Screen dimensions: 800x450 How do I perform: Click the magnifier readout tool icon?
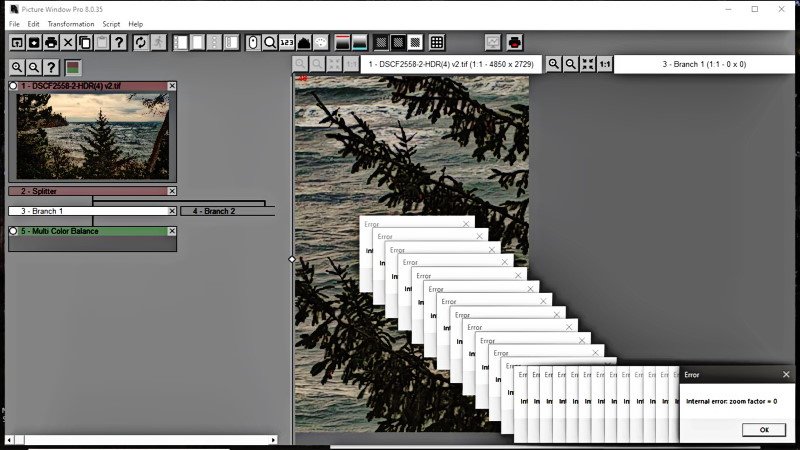tap(270, 42)
